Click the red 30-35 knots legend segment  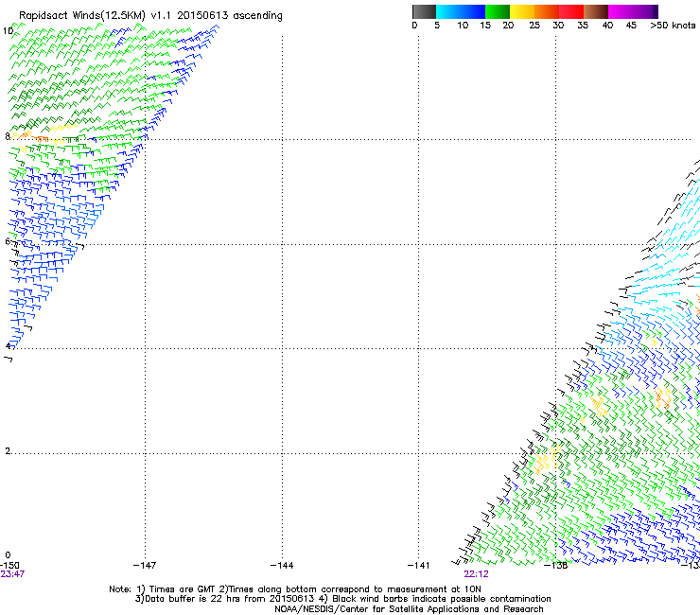[571, 11]
